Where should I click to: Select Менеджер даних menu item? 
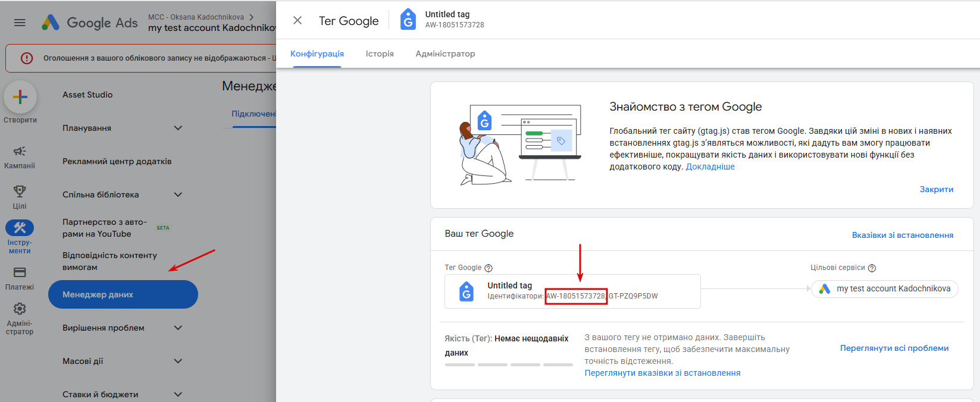coord(123,294)
